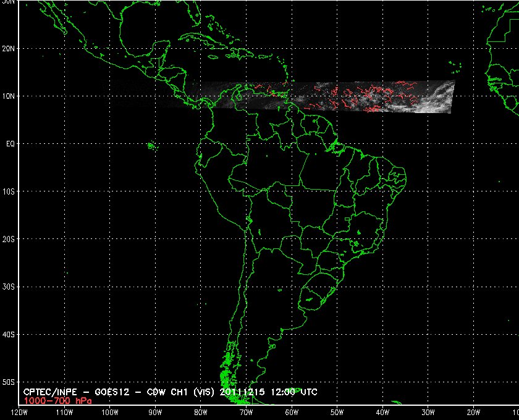Screen dimensions: 519x420
Task: Click the GOES12 satellite name
Action: [x=113, y=392]
